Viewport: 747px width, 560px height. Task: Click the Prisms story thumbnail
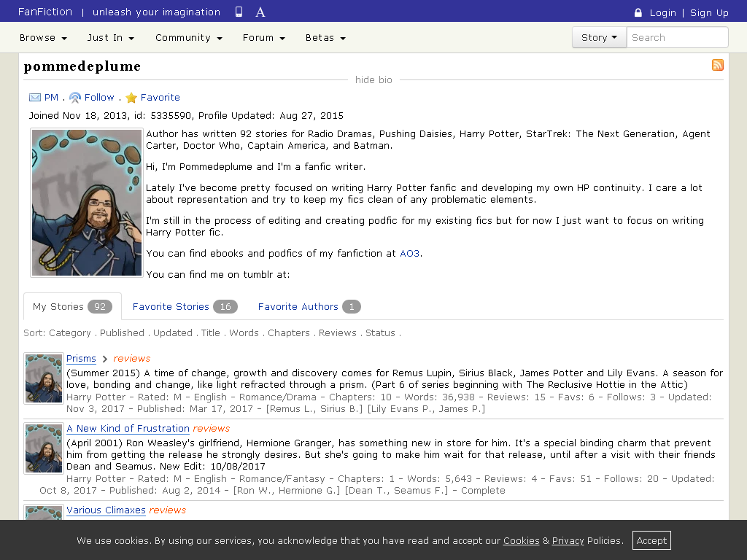(x=43, y=378)
